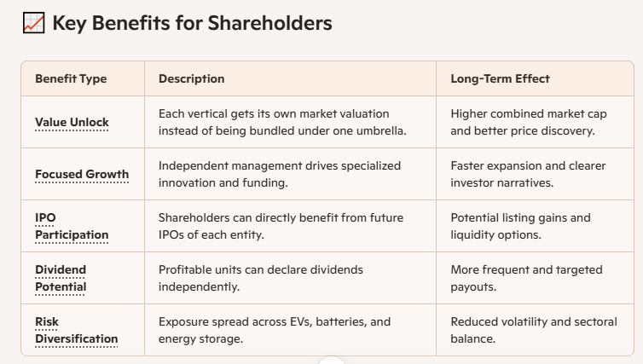Click the circular scroll button below table
Image resolution: width=643 pixels, height=364 pixels.
332,361
